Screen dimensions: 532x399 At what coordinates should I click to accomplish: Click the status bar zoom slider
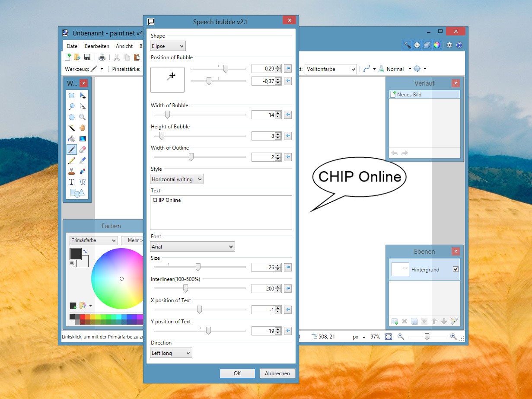click(427, 336)
